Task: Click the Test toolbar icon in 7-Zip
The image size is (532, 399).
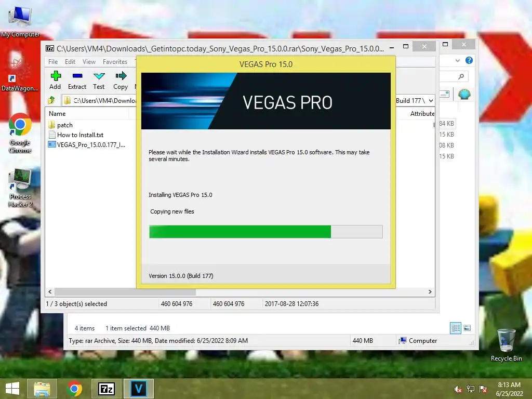Action: 99,80
